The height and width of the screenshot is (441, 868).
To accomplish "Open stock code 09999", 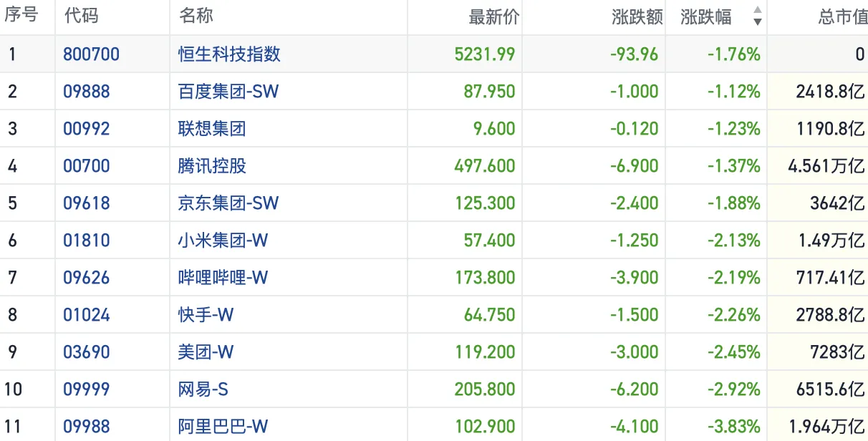I will click(x=87, y=389).
